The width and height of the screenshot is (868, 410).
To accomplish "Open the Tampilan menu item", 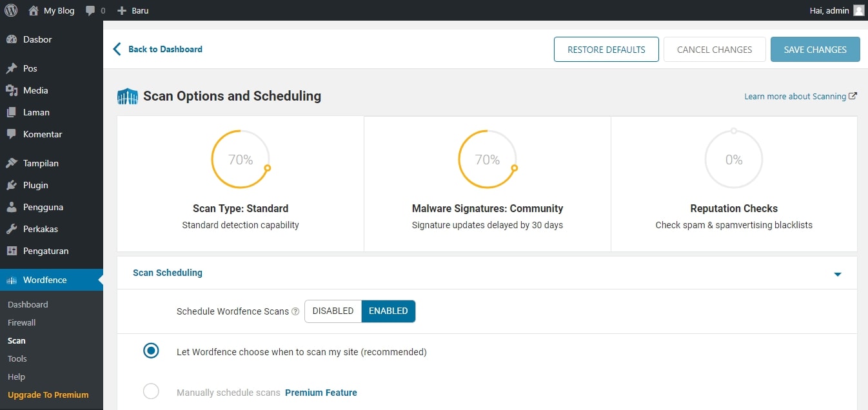I will 52,163.
